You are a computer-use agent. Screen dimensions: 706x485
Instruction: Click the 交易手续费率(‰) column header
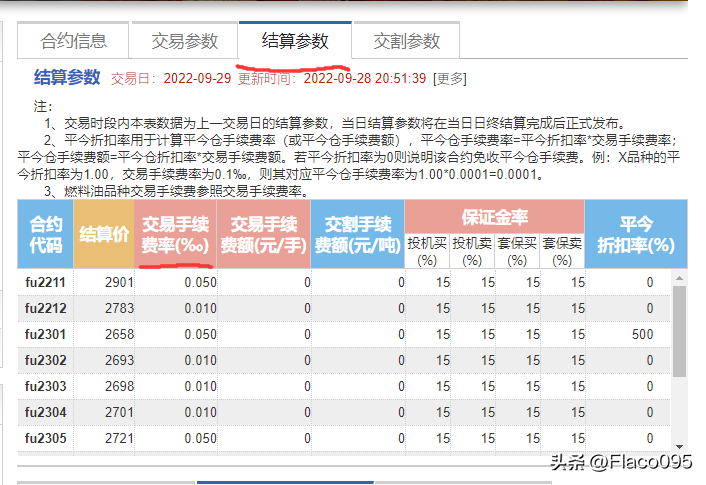click(176, 234)
